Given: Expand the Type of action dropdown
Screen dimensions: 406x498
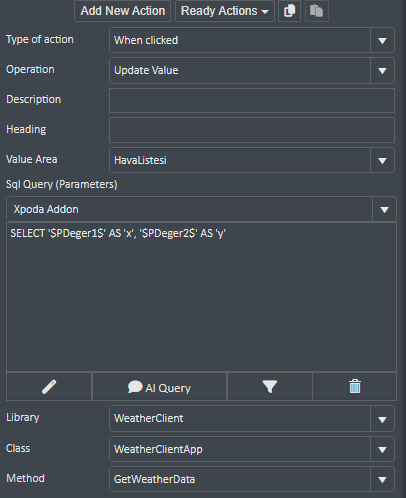Looking at the screenshot, I should click(x=382, y=41).
